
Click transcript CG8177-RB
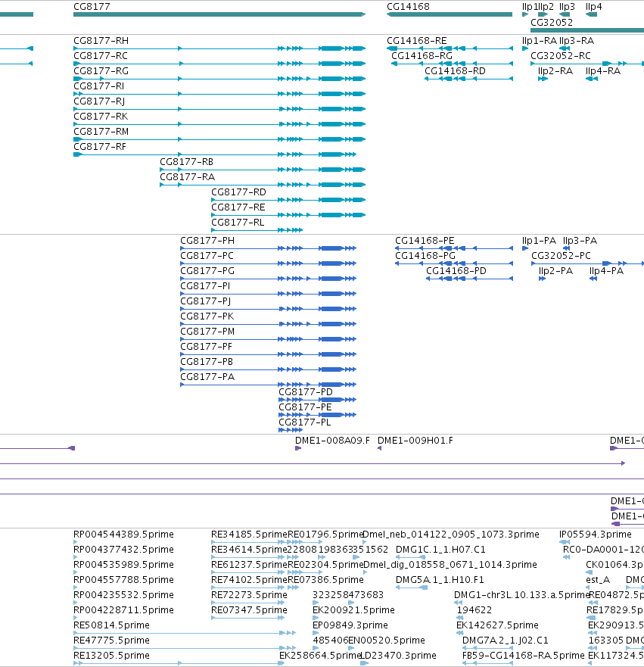pyautogui.click(x=187, y=162)
